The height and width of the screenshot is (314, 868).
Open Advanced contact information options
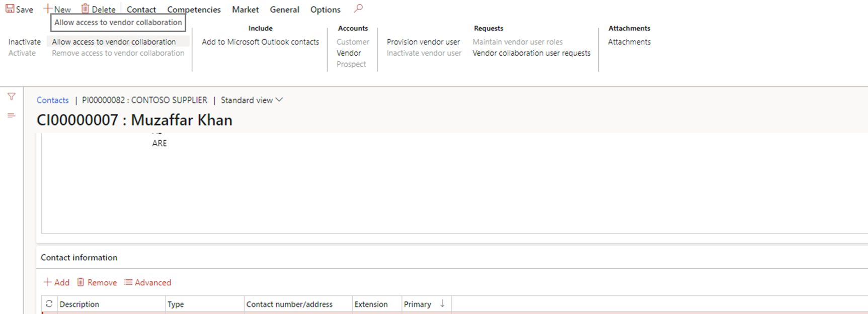pos(148,282)
